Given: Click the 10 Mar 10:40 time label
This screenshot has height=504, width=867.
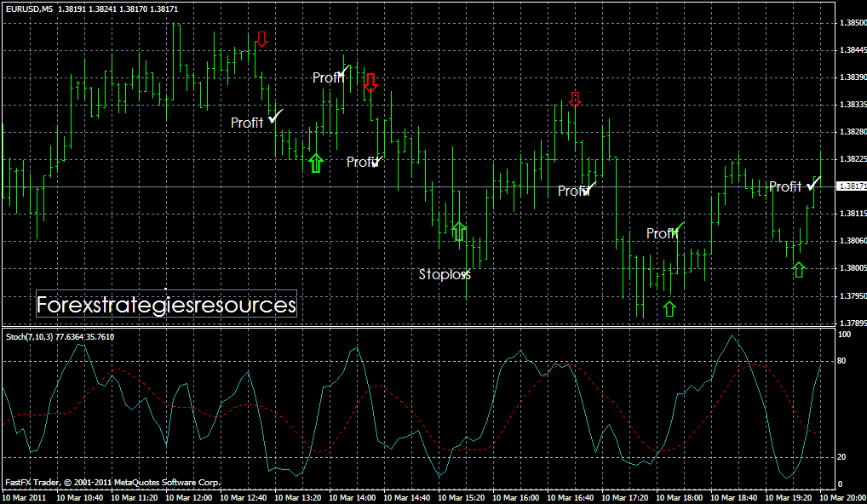Looking at the screenshot, I should (79, 498).
